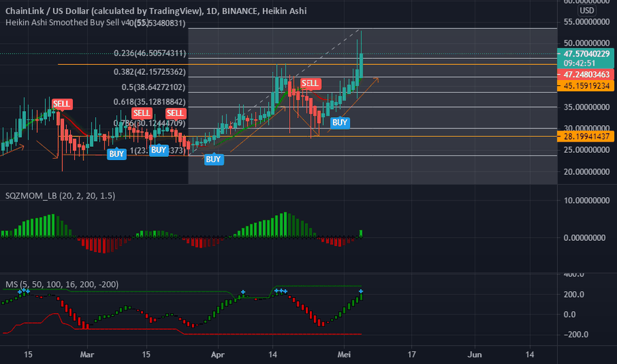Select Fibonacci level label 0.786(30.12444709)
Screen dimensions: 617x364
pos(150,123)
